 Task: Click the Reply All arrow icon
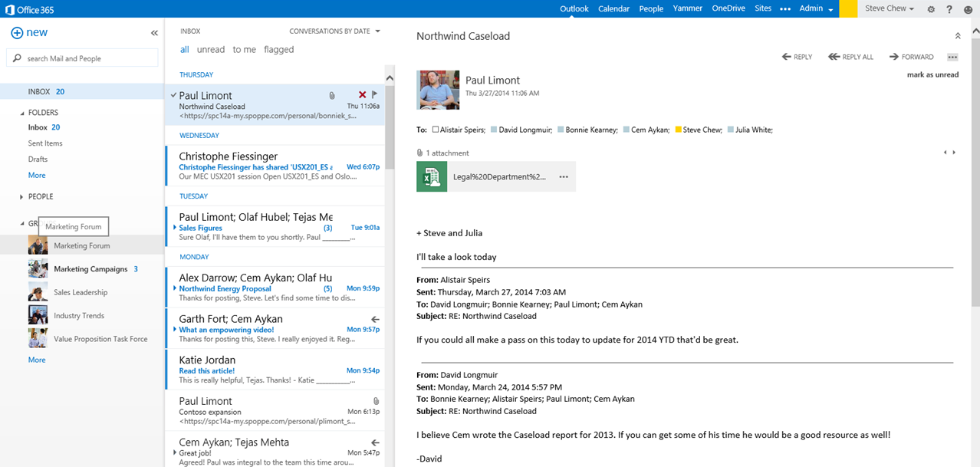coord(834,57)
